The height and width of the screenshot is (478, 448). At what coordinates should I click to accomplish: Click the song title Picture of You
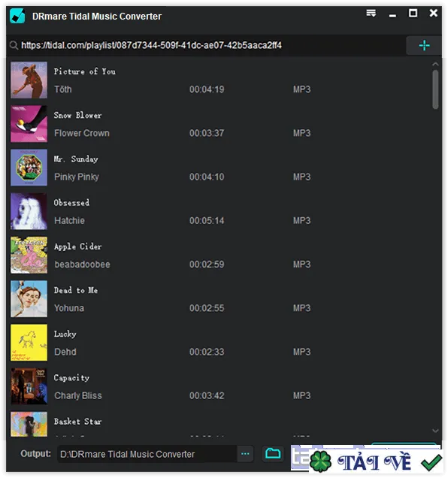point(85,71)
